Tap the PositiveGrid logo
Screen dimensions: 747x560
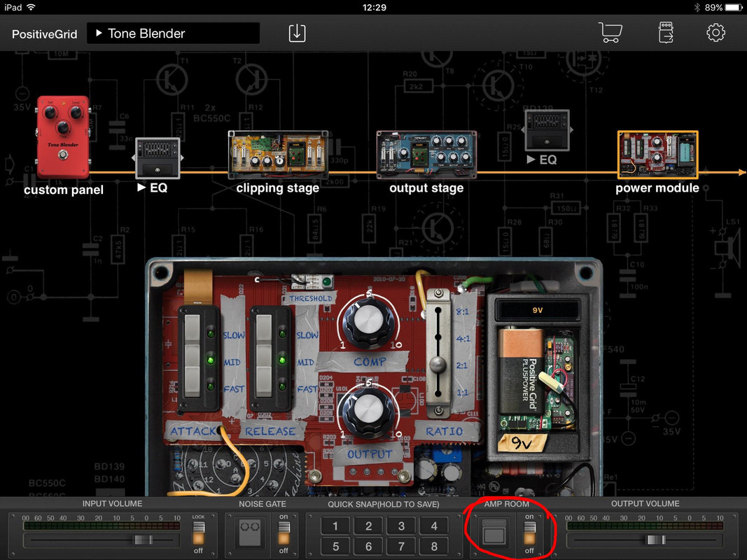pos(44,34)
